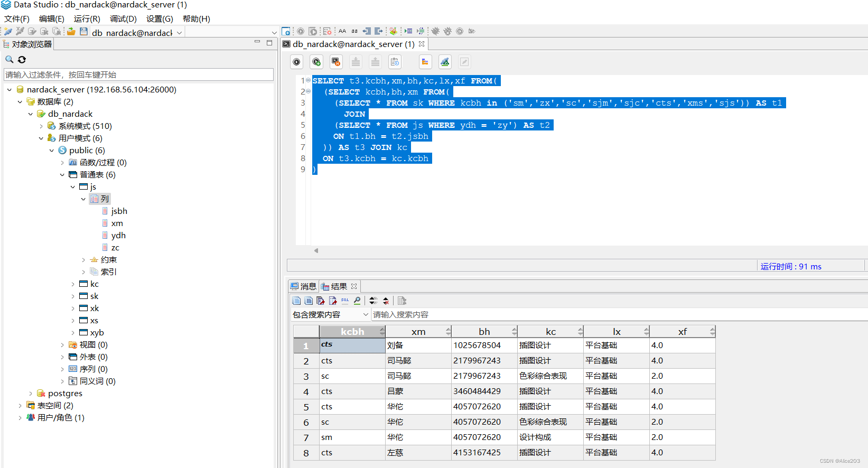Screen dimensions: 868x468
Task: Expand the 约束 node under js table
Action: point(83,260)
